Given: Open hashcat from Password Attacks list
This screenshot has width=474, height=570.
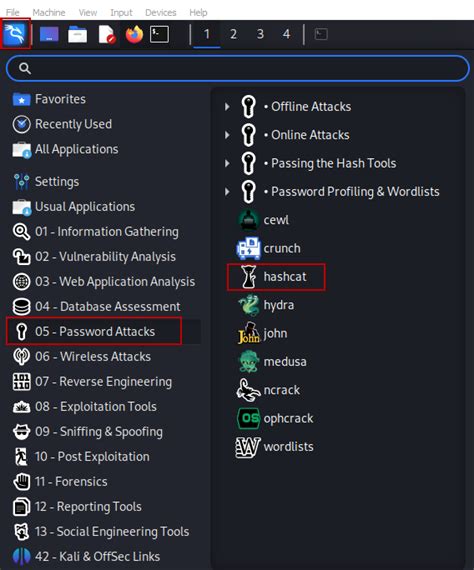Looking at the screenshot, I should 276,277.
